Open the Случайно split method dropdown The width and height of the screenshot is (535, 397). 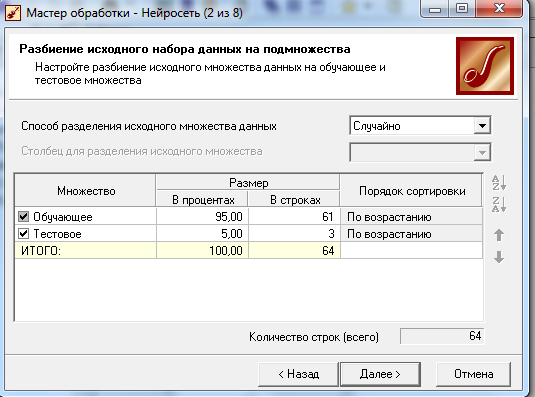pos(482,126)
